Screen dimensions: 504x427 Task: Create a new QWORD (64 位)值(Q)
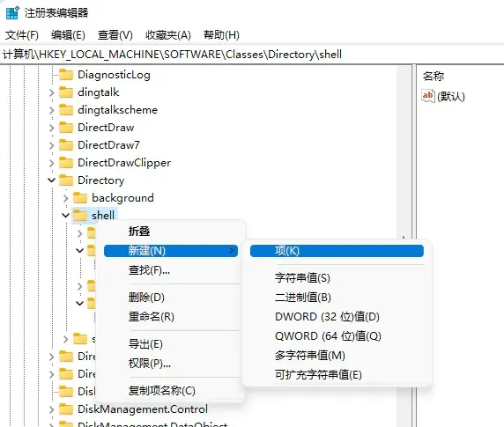tap(337, 336)
